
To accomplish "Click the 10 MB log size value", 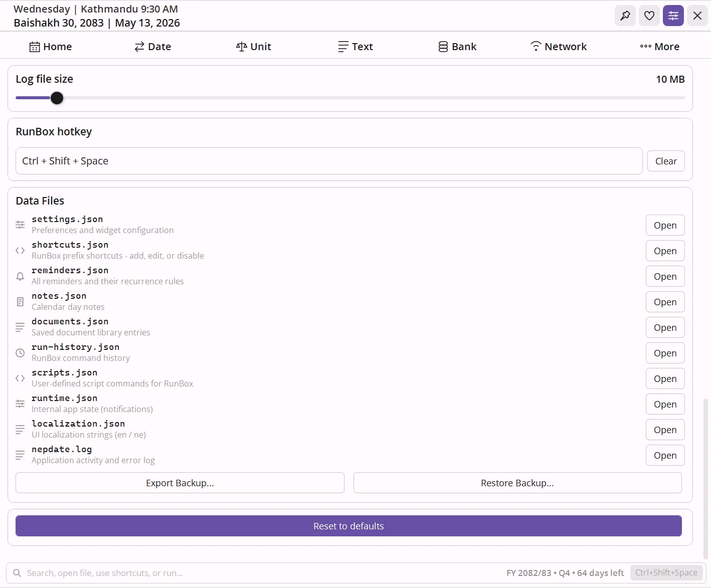I will (670, 79).
